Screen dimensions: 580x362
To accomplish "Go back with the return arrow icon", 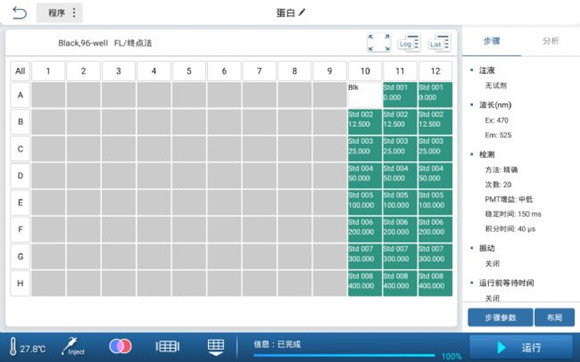I will coord(20,13).
